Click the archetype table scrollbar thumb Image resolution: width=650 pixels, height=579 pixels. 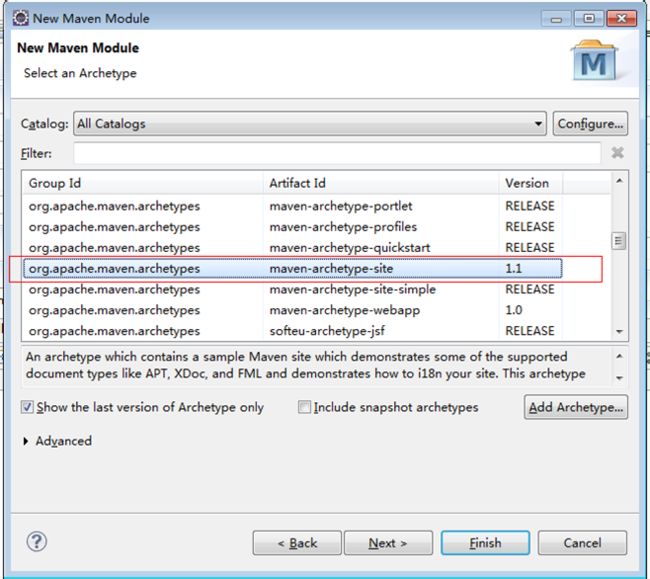click(x=618, y=240)
